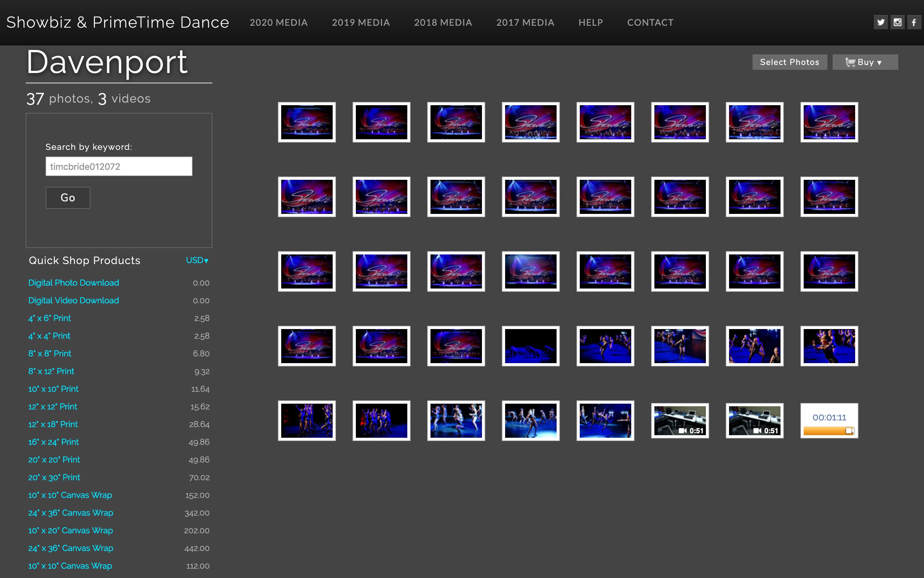This screenshot has width=924, height=578.
Task: Open the Twitter social icon
Action: click(881, 22)
